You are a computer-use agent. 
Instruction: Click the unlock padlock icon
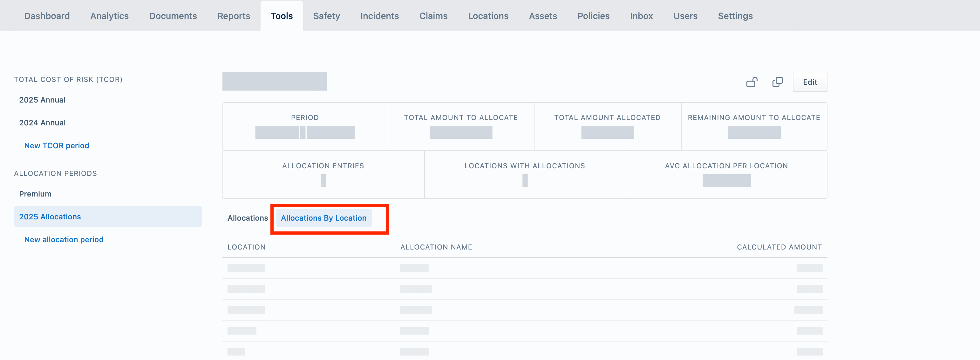[x=752, y=82]
